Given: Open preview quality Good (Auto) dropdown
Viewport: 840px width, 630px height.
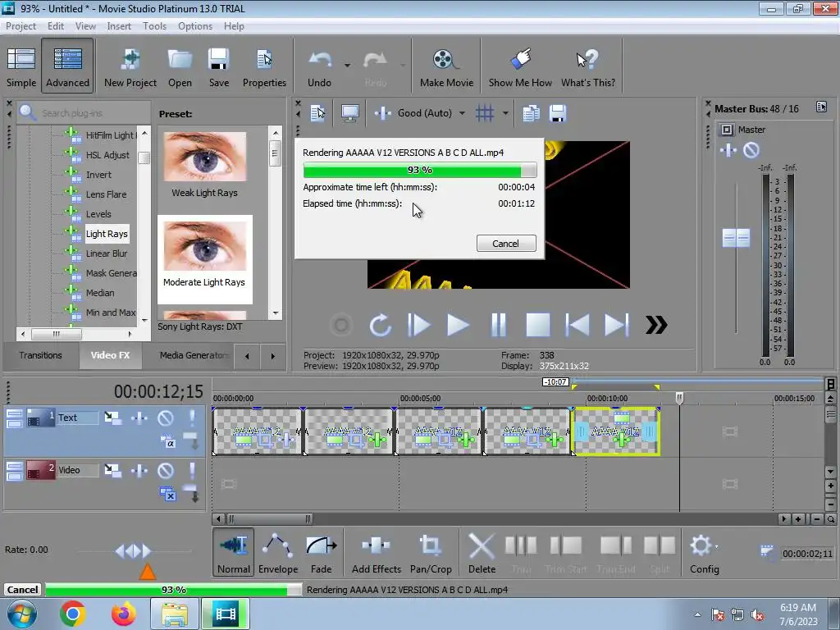Looking at the screenshot, I should [462, 113].
